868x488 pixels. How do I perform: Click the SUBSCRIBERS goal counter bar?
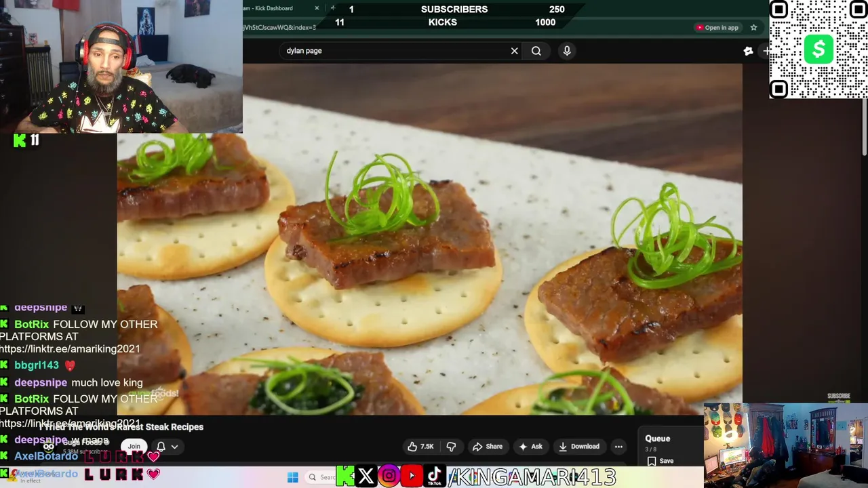tap(454, 9)
